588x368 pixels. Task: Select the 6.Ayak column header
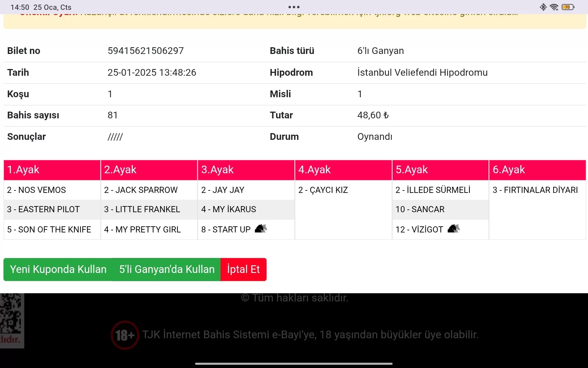pos(537,170)
